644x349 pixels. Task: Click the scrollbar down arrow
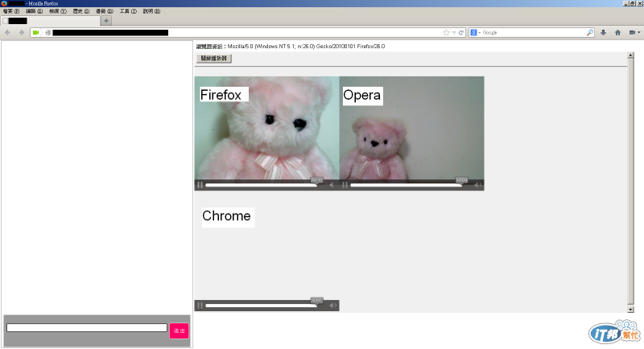coord(630,310)
